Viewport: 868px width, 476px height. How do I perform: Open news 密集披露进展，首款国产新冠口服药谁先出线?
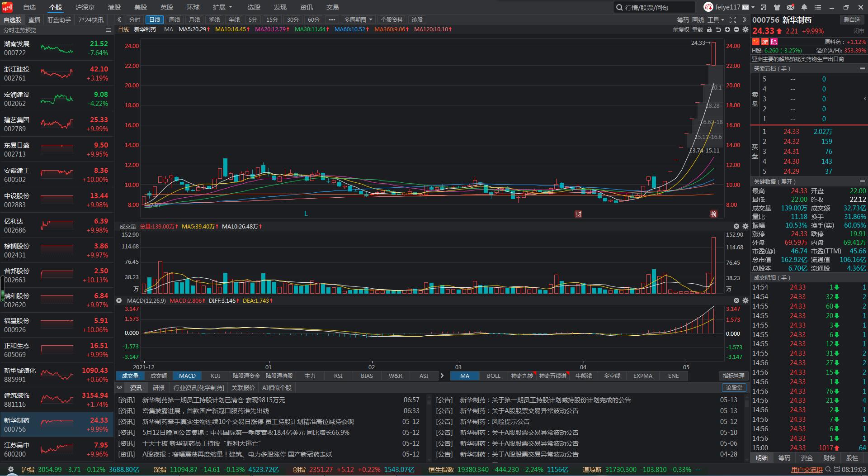click(206, 411)
